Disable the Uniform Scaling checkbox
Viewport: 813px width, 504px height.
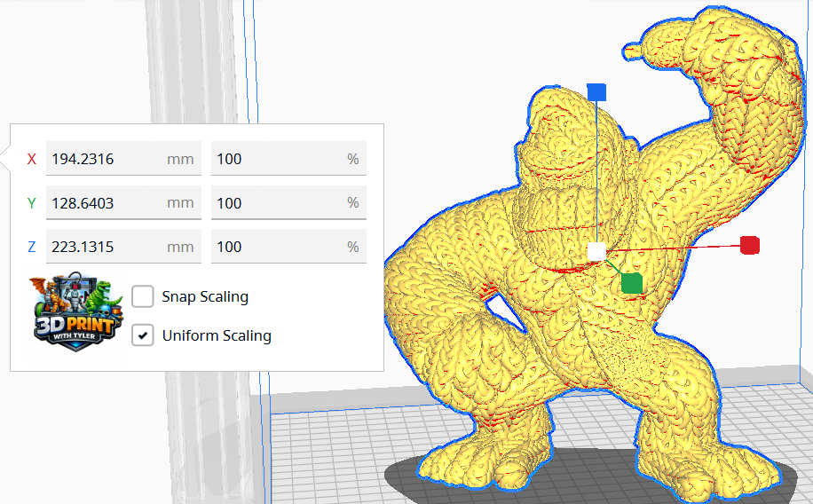143,335
